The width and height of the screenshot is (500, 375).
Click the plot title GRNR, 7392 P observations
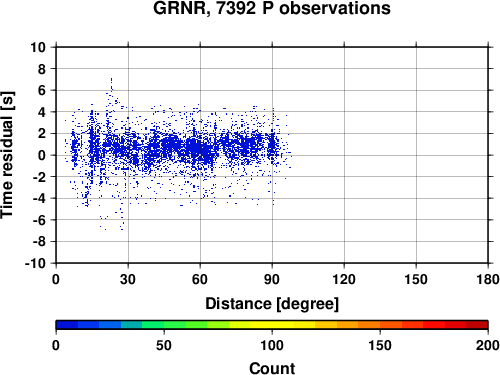(272, 8)
